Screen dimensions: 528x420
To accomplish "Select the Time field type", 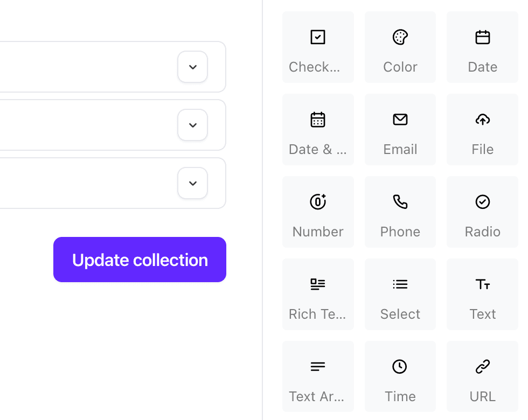I will coord(400,376).
